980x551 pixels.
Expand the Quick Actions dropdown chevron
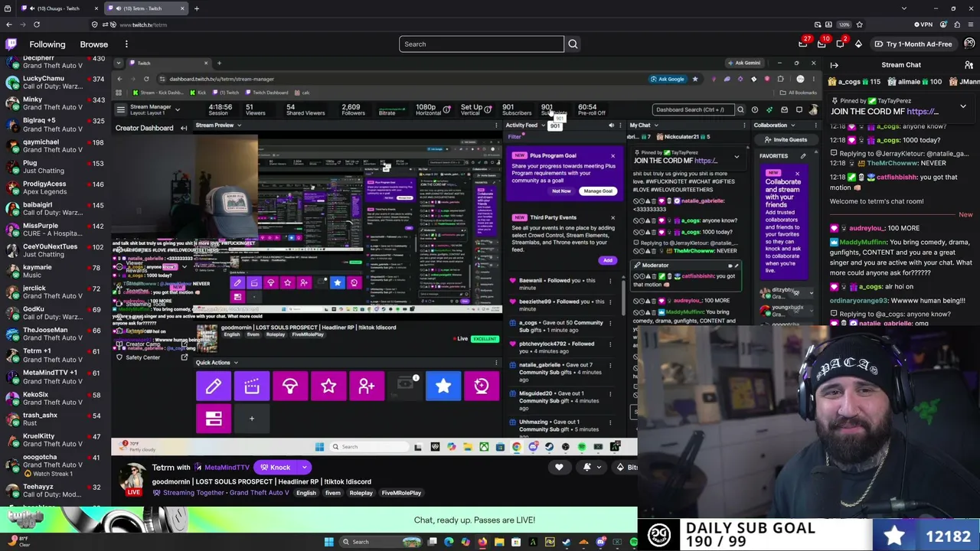click(x=236, y=363)
